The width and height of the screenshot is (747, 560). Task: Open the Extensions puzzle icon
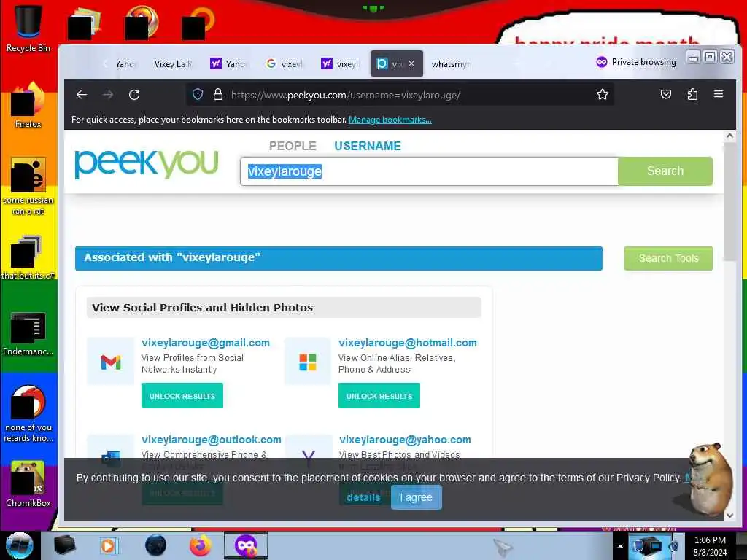692,94
